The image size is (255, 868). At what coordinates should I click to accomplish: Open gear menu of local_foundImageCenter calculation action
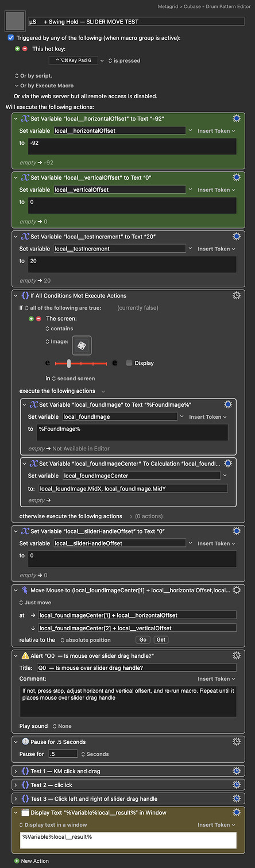(227, 463)
